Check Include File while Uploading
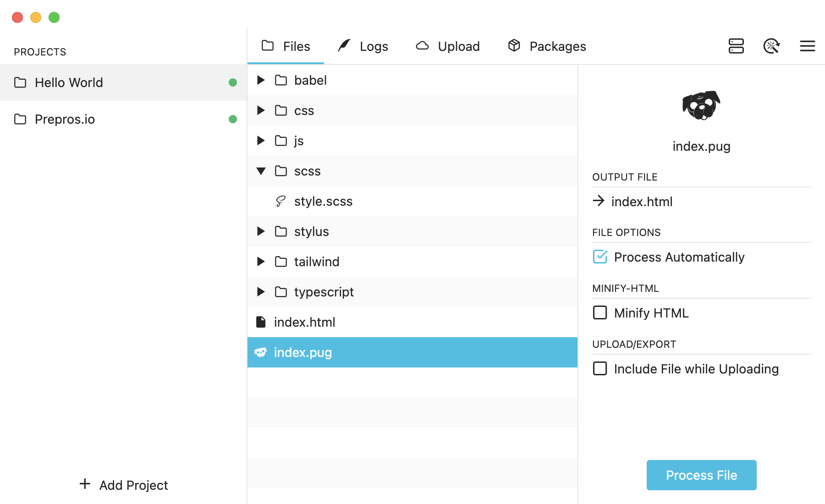This screenshot has height=504, width=825. pos(600,368)
